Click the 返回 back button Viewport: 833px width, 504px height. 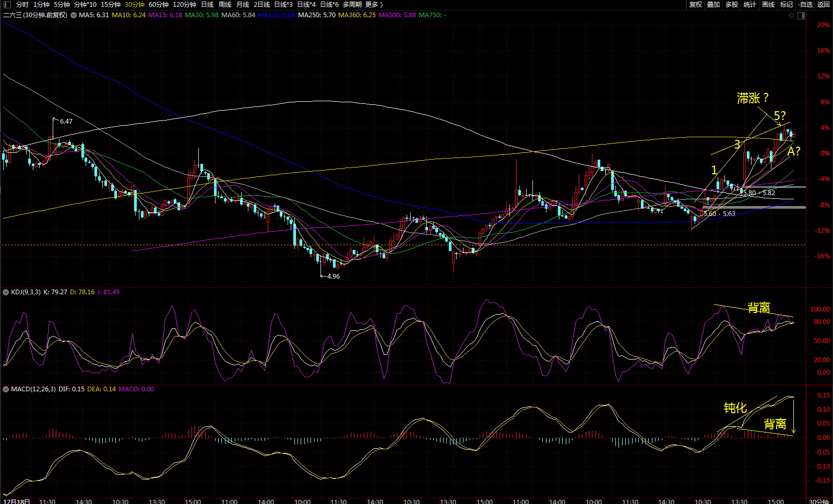tap(824, 5)
